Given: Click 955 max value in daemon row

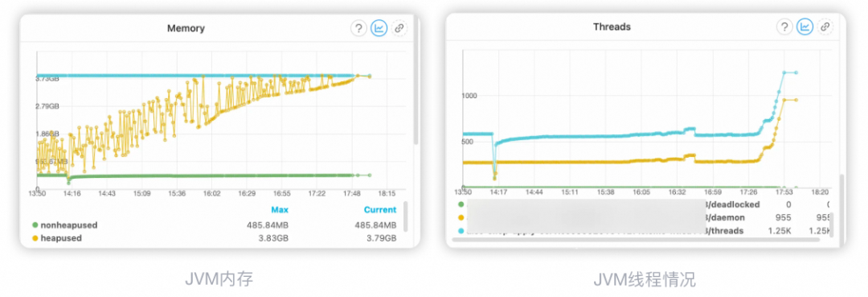Looking at the screenshot, I should (x=784, y=218).
